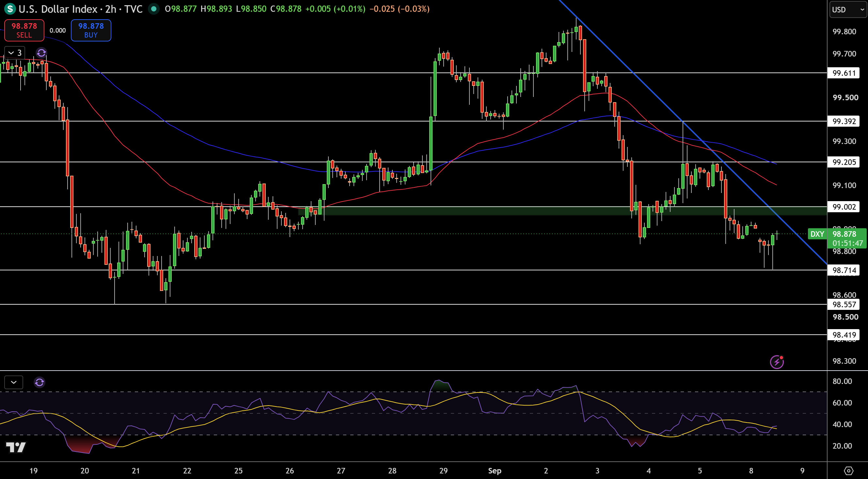Viewport: 868px width, 479px height.
Task: Click the DXY current price tag
Action: click(x=817, y=234)
